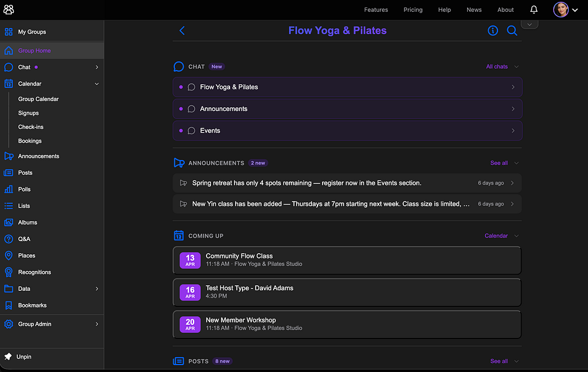Expand the Data sidebar submenu
Viewport: 588px width, 372px height.
pos(97,289)
